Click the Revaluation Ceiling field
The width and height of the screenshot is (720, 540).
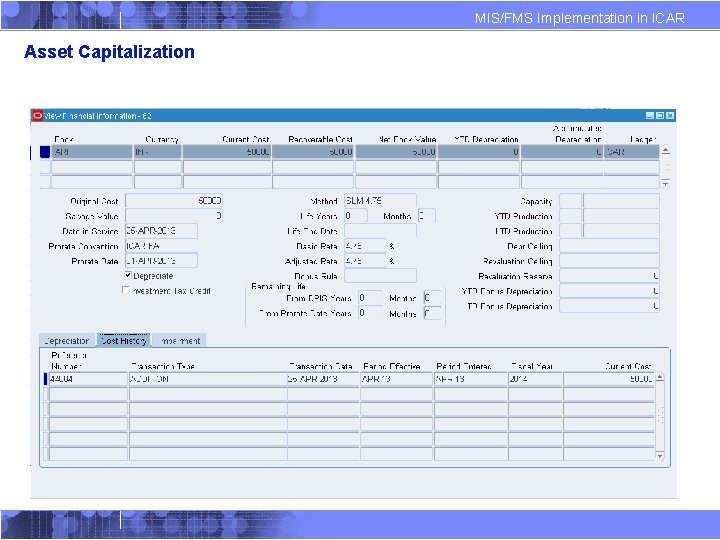pyautogui.click(x=609, y=260)
